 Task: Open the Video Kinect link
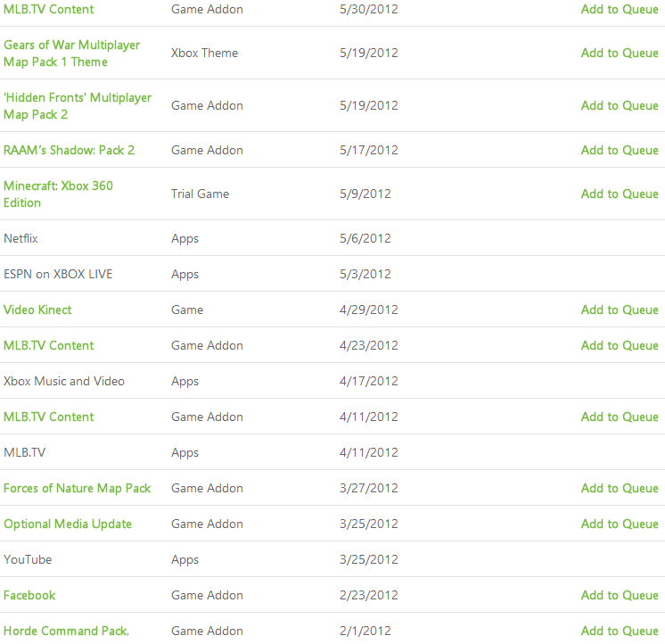37,310
